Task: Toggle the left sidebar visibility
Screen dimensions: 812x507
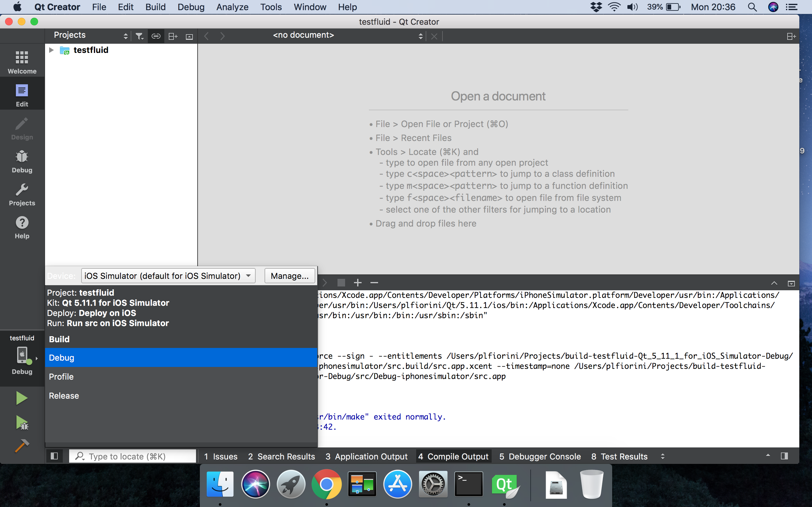Action: click(x=54, y=456)
